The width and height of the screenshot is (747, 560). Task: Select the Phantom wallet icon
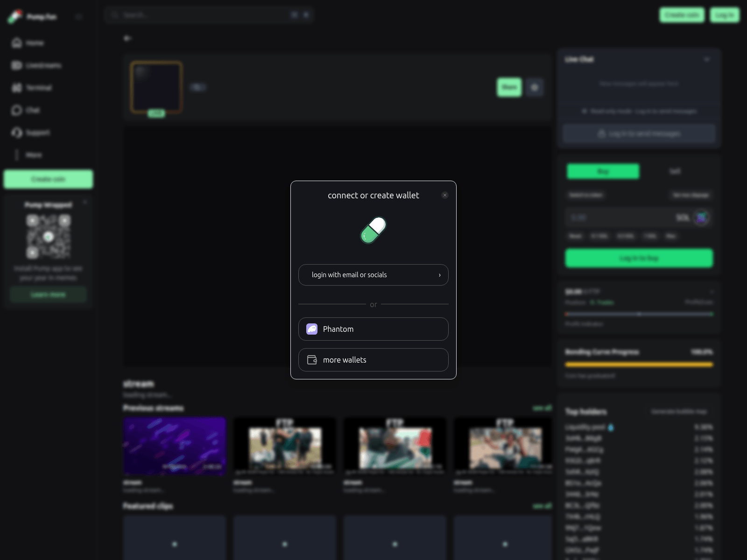point(311,329)
